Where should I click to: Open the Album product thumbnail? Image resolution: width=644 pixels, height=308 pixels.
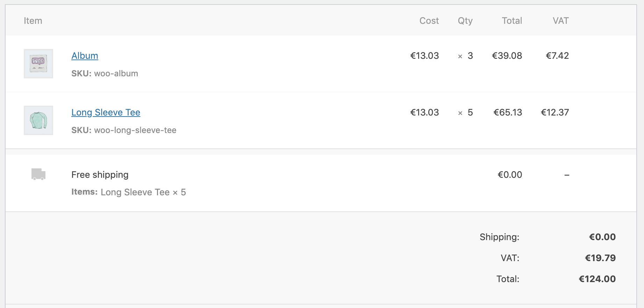(38, 63)
